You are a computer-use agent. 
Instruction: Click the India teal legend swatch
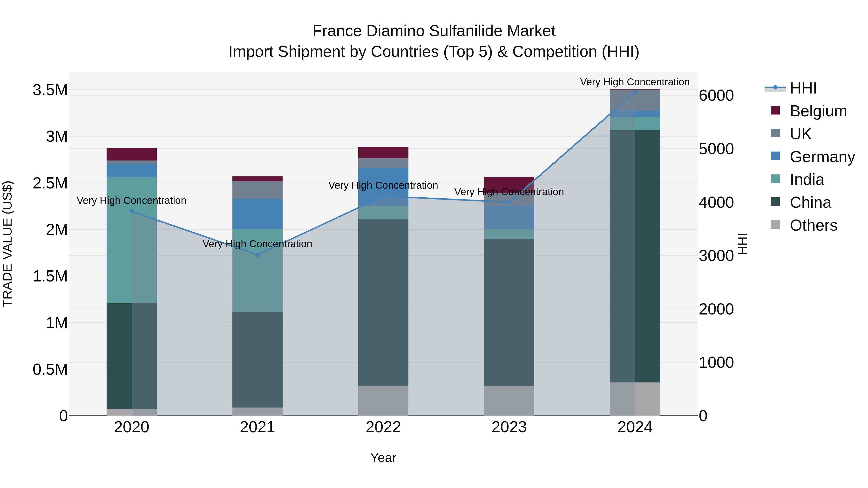(775, 179)
